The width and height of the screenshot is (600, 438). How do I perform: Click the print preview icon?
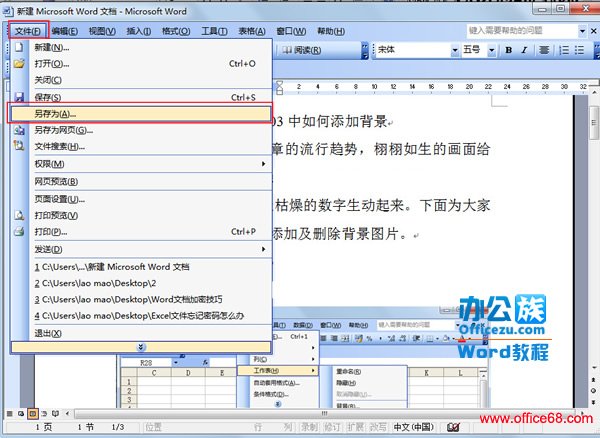click(x=19, y=215)
